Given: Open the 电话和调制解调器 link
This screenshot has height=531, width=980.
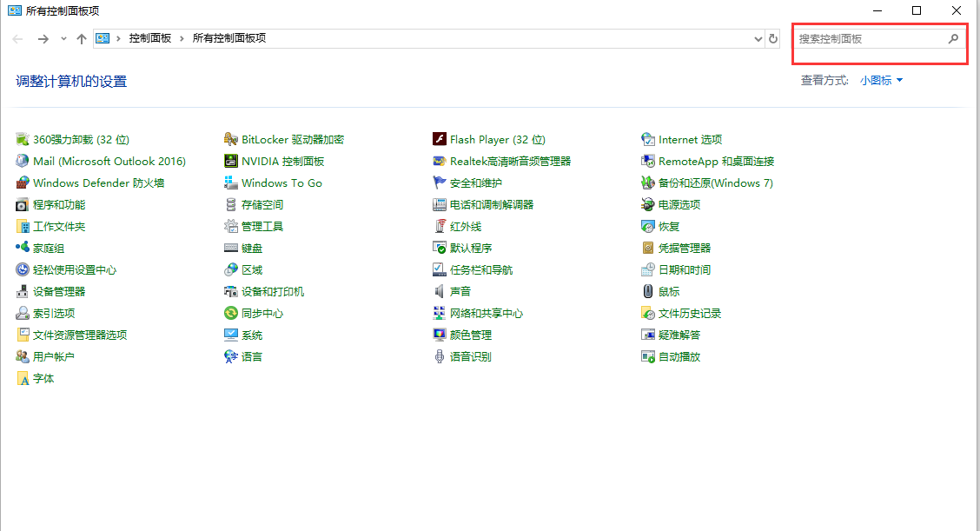Looking at the screenshot, I should click(492, 204).
